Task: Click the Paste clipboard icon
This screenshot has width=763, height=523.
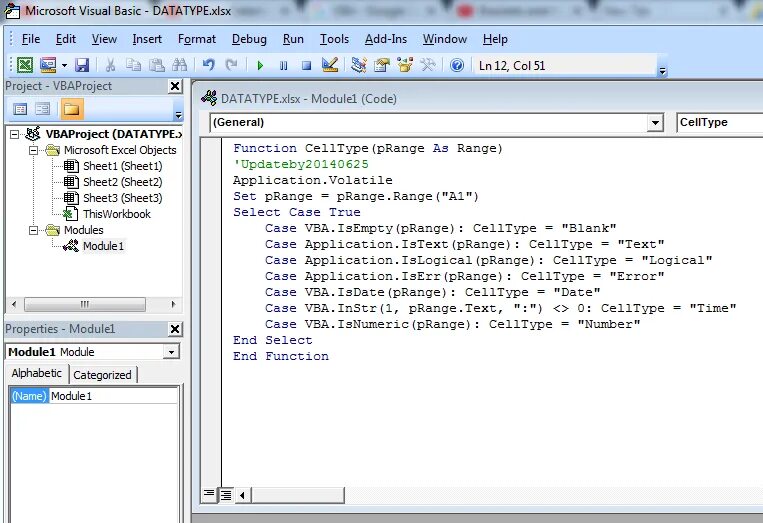Action: (156, 65)
